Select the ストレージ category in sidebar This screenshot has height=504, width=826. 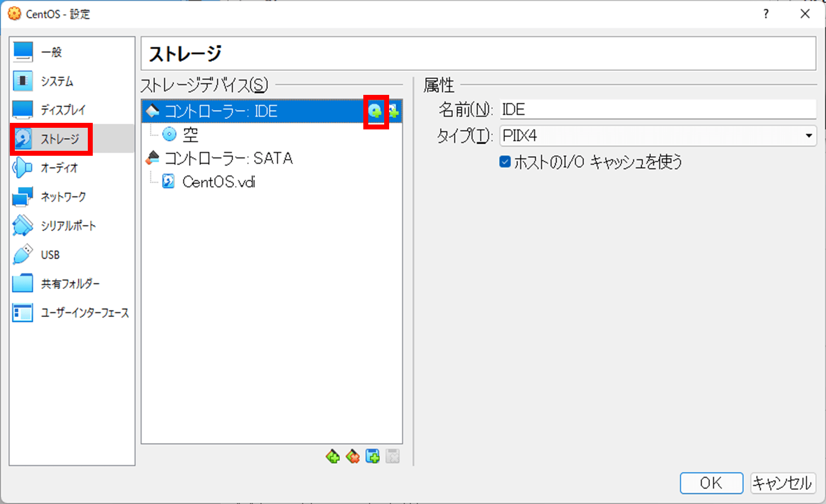click(x=72, y=139)
